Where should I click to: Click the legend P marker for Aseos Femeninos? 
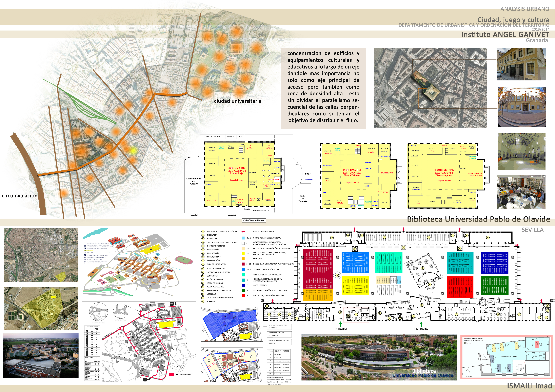coord(203,283)
